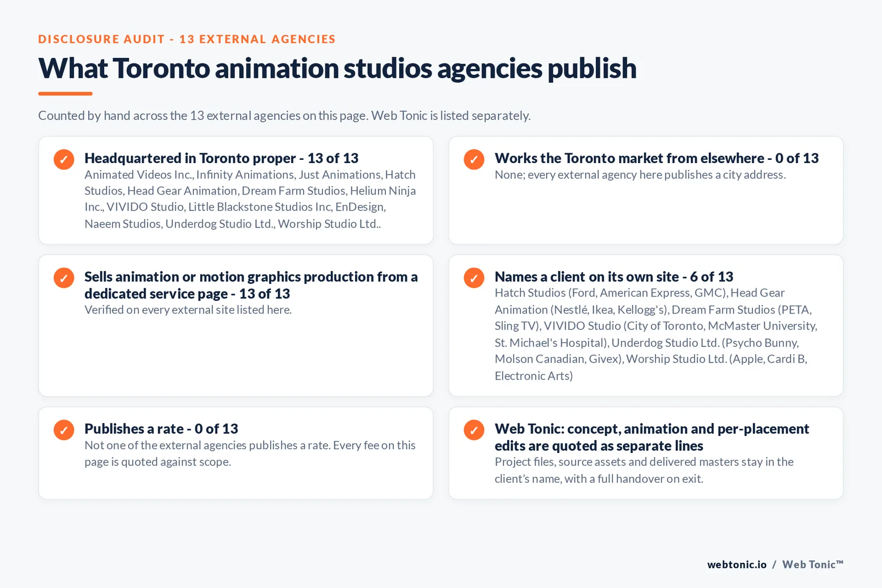Click checkmark icon beside Works the Toronto market
The height and width of the screenshot is (588, 882).
[474, 159]
